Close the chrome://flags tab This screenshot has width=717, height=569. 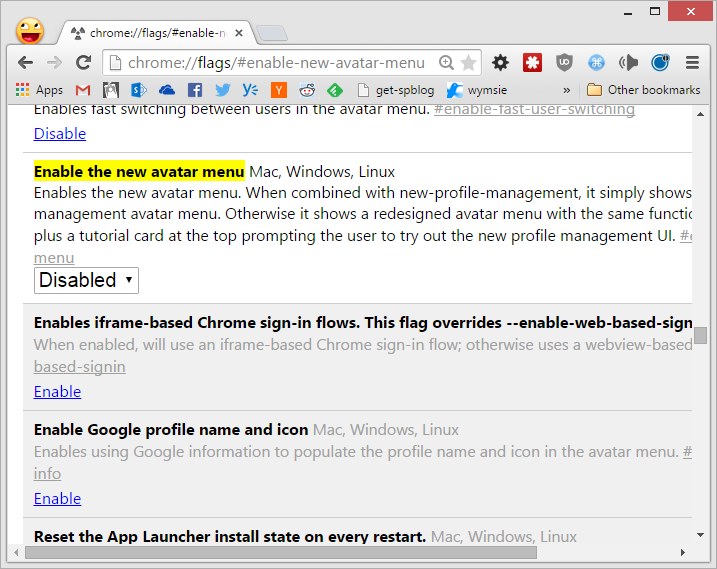coord(239,33)
